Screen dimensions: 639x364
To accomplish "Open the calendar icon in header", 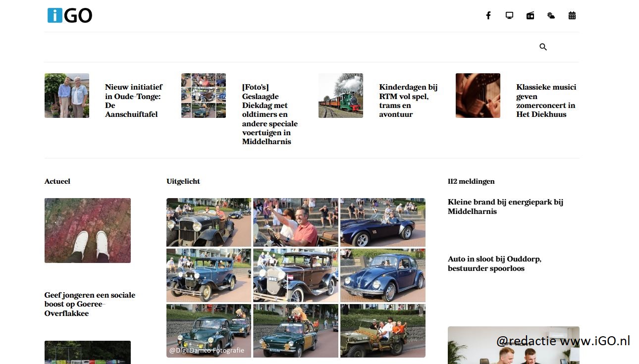I will click(572, 15).
